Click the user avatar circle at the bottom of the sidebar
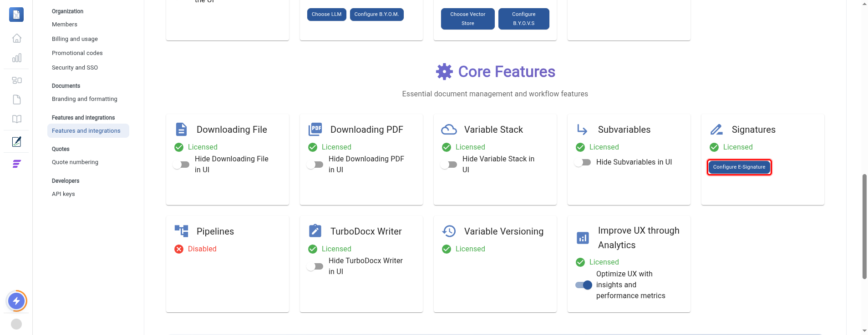Image resolution: width=868 pixels, height=335 pixels. click(x=16, y=324)
